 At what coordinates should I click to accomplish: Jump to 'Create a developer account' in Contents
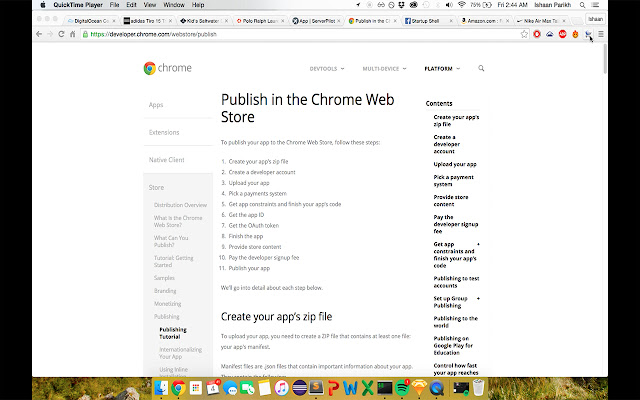(x=447, y=144)
